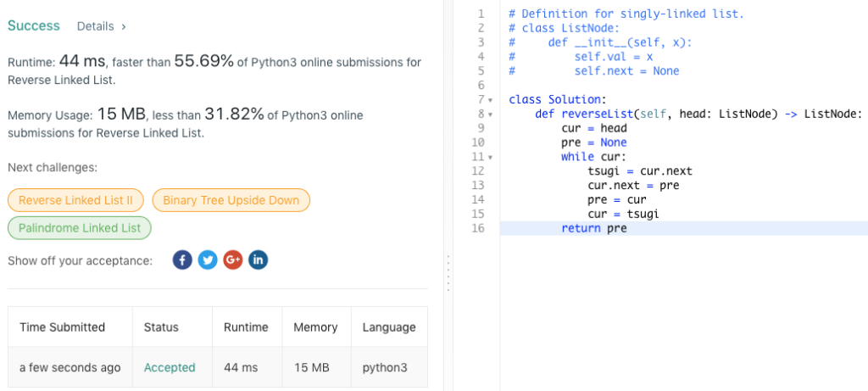
Task: Collapse while loop fold arrow on line 11
Action: (x=490, y=158)
